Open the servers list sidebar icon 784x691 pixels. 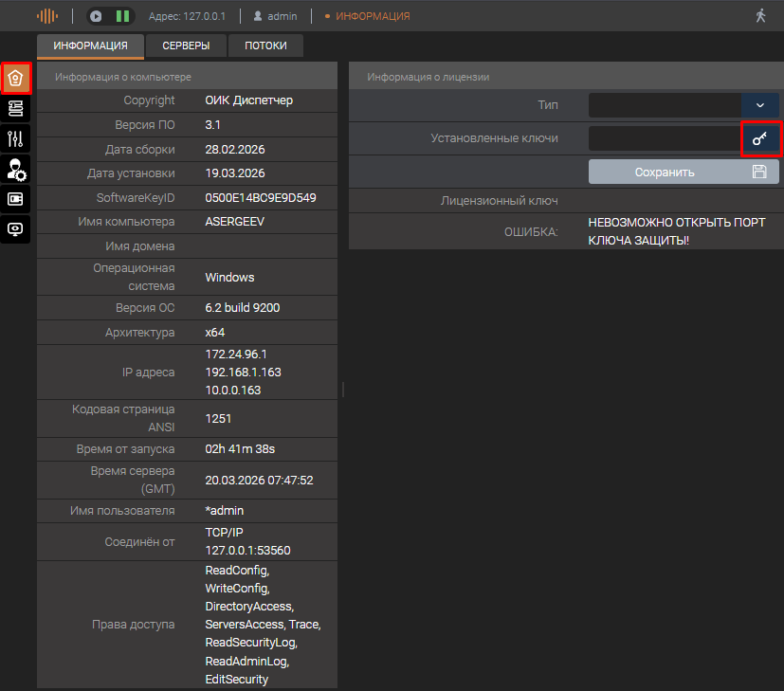16,108
